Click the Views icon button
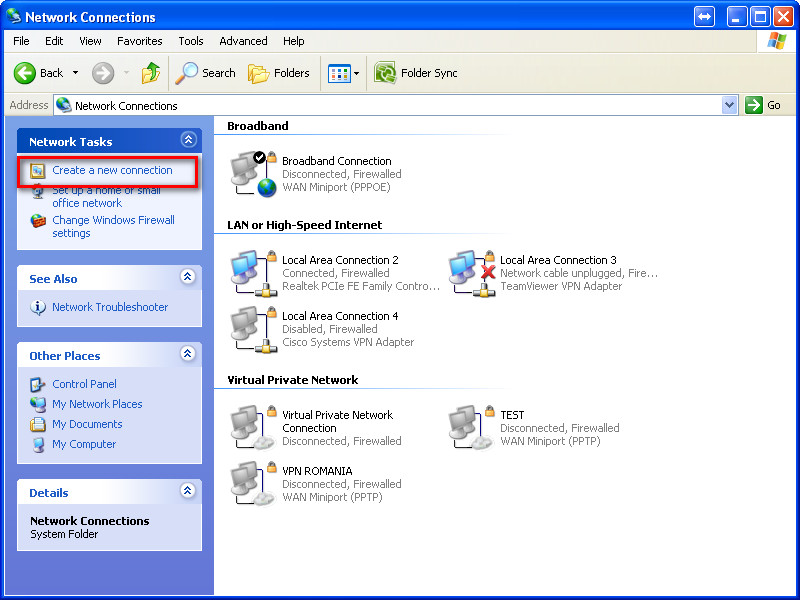This screenshot has width=800, height=600. tap(339, 73)
